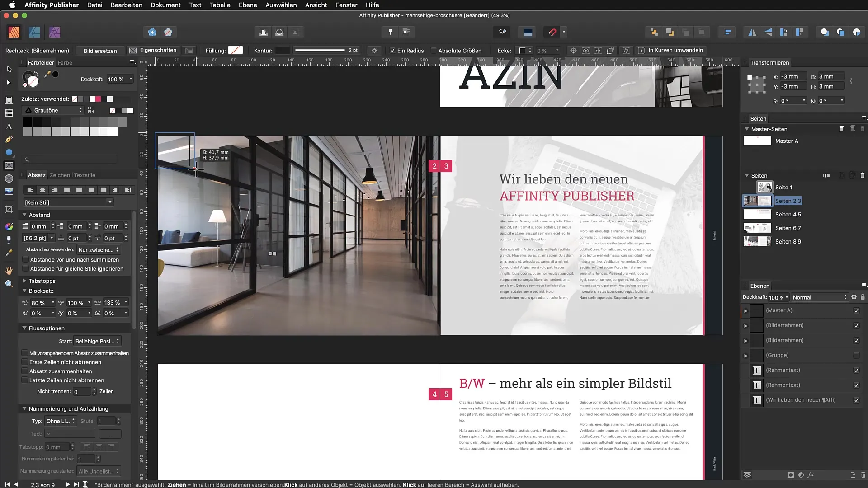Image resolution: width=868 pixels, height=488 pixels.
Task: Check Abstände für gleiche Stile ignorieren
Action: point(26,269)
